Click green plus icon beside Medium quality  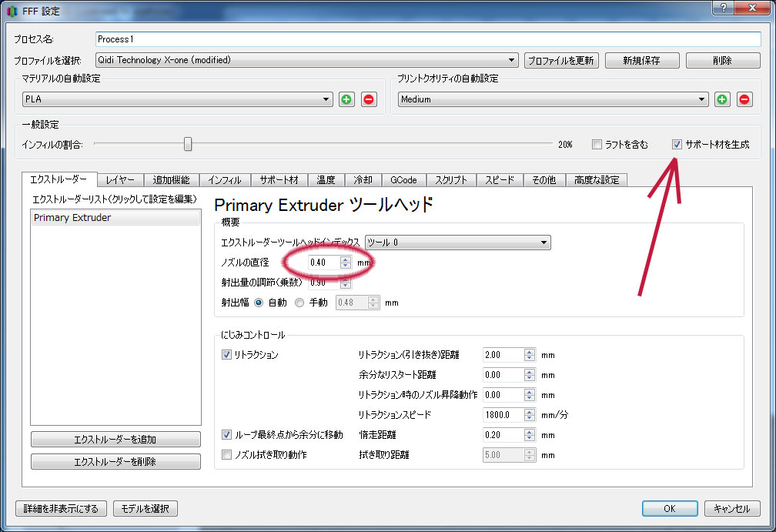722,99
